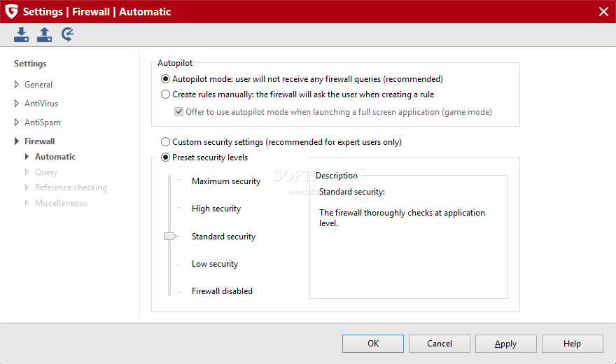Toggle the game mode autopilot offer checkbox
The image size is (616, 364).
pyautogui.click(x=178, y=112)
